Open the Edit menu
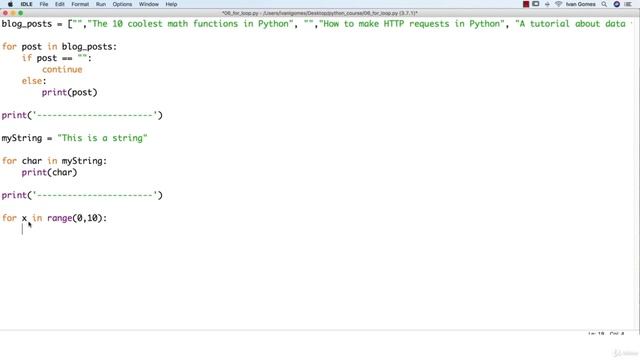The width and height of the screenshot is (640, 360). 60,4
